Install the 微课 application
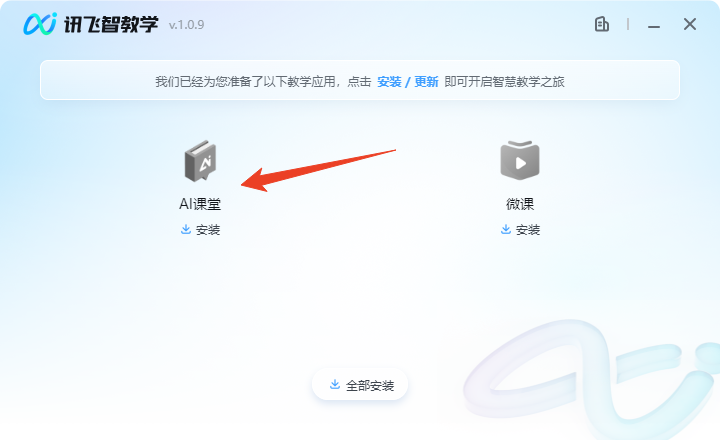Viewport: 720px width, 440px height. tap(520, 230)
